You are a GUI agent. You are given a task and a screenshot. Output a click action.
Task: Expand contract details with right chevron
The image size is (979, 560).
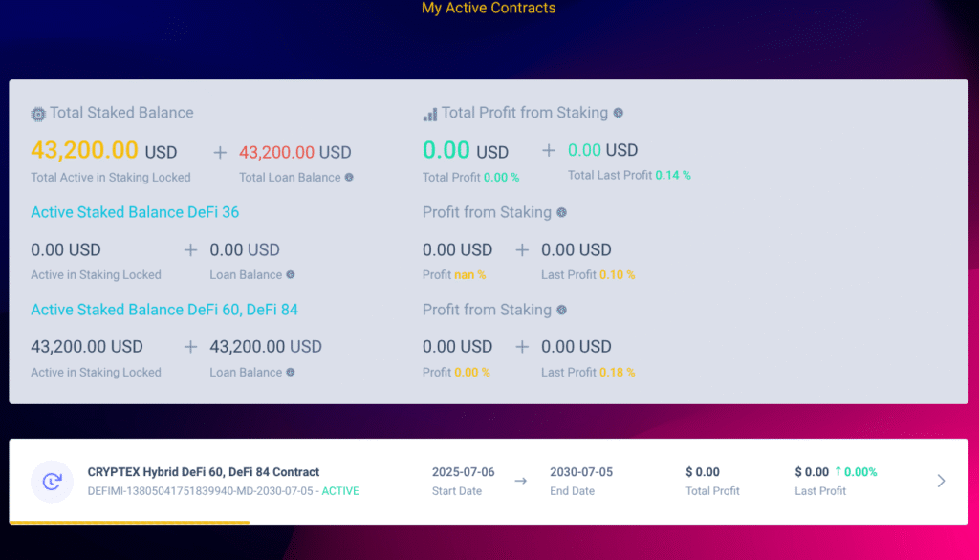[941, 481]
